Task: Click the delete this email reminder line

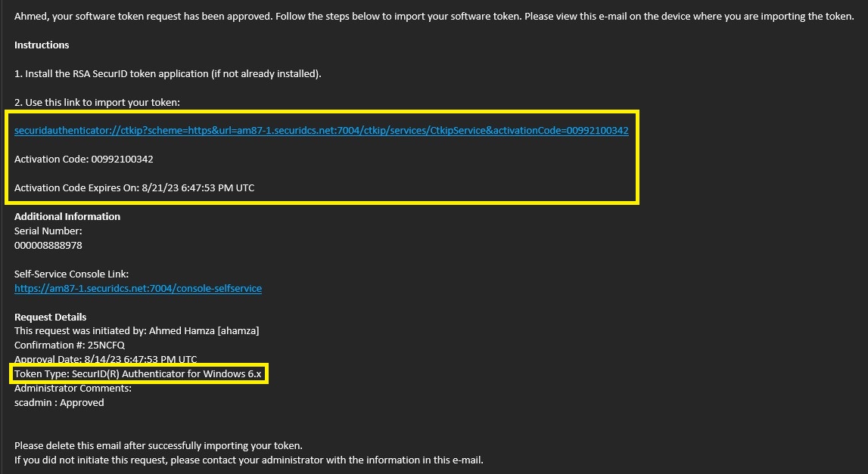Action: [x=158, y=445]
